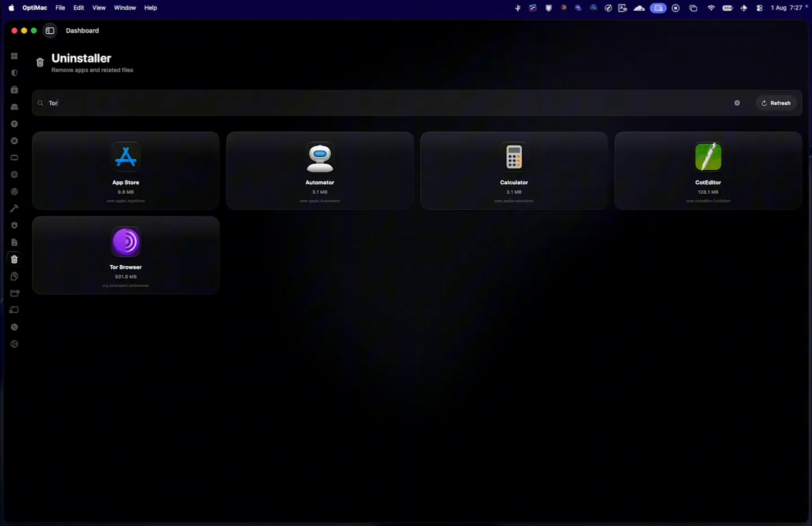Select the duplicate documents icon in sidebar
Screen dimensions: 812x526
[14, 276]
